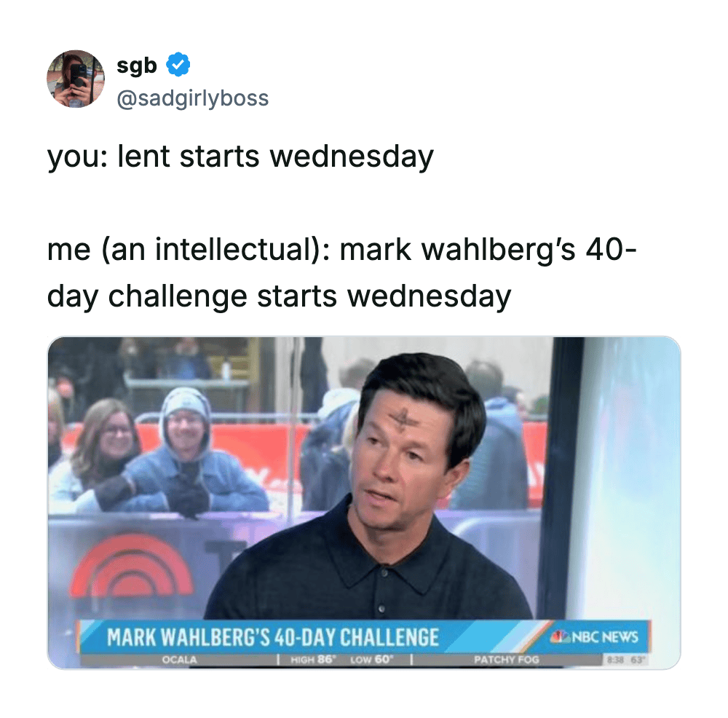Image resolution: width=728 pixels, height=718 pixels.
Task: Click the blue verified checkmark badge
Action: pos(178,65)
